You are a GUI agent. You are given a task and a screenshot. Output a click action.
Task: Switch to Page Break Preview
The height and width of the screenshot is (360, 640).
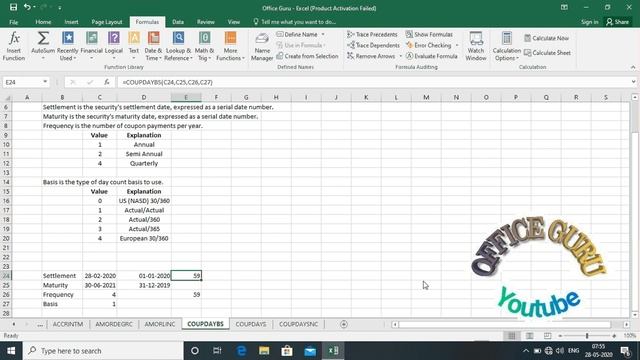click(547, 336)
